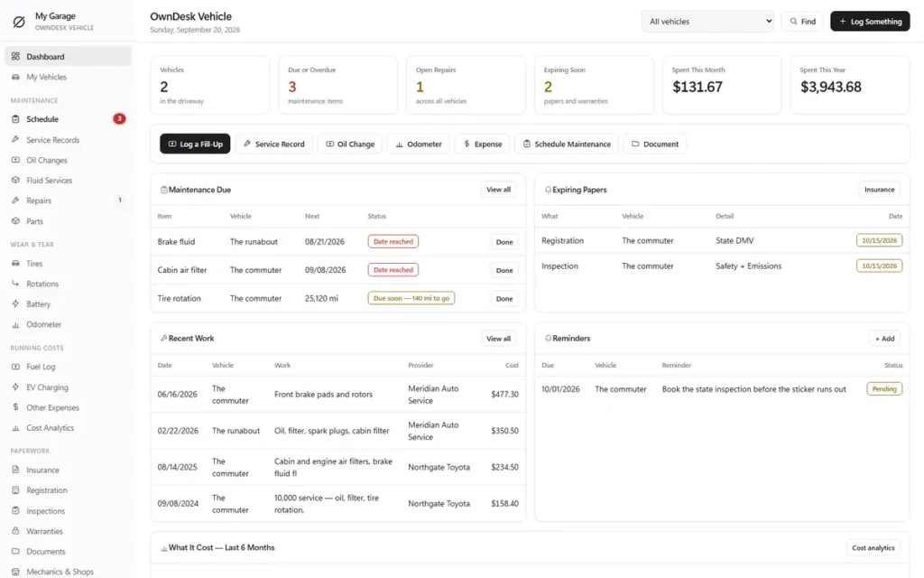Click the Repairs count badge in sidebar
The height and width of the screenshot is (578, 924).
click(120, 200)
